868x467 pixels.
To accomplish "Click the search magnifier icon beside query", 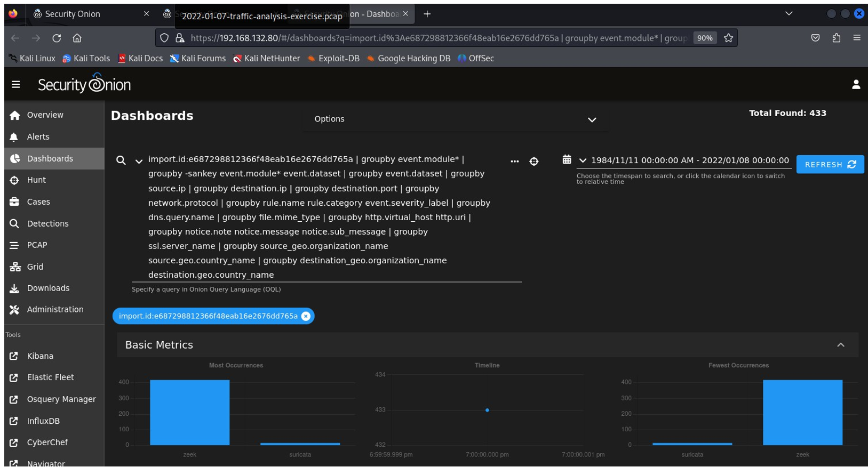I will 121,160.
